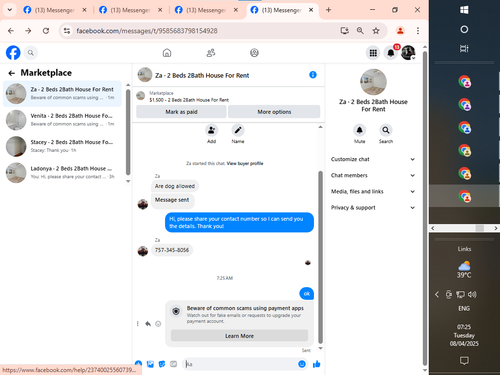500x375 pixels.
Task: Click the install app icon in address bar
Action: coord(344,31)
